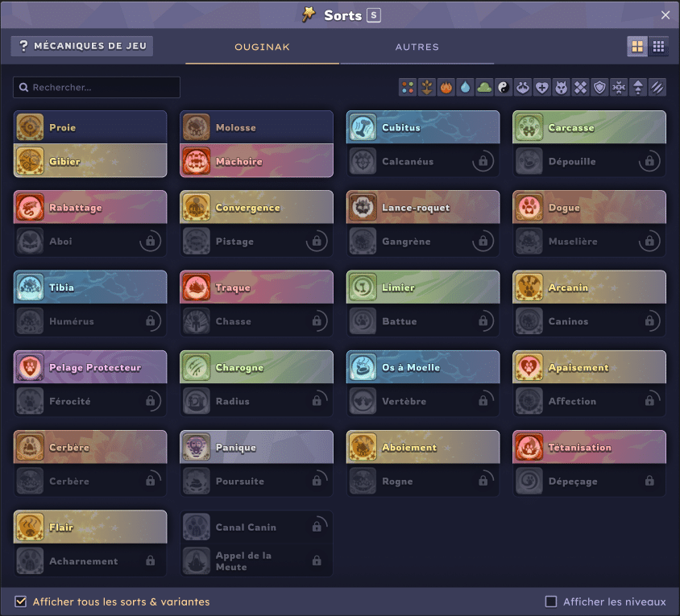The width and height of the screenshot is (680, 616).
Task: Click the Rechercher search field
Action: (97, 87)
